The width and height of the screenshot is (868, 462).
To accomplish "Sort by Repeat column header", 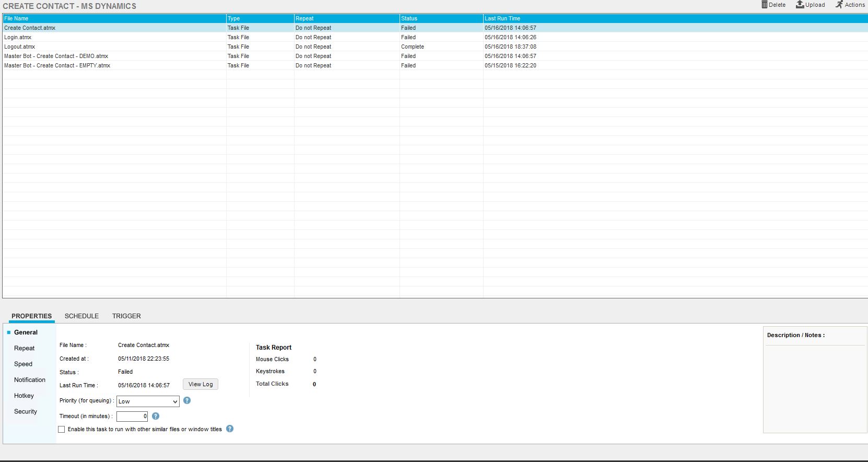I will click(347, 18).
